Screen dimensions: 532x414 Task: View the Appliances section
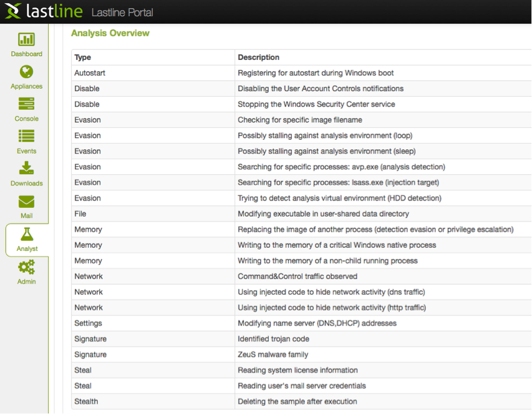26,76
